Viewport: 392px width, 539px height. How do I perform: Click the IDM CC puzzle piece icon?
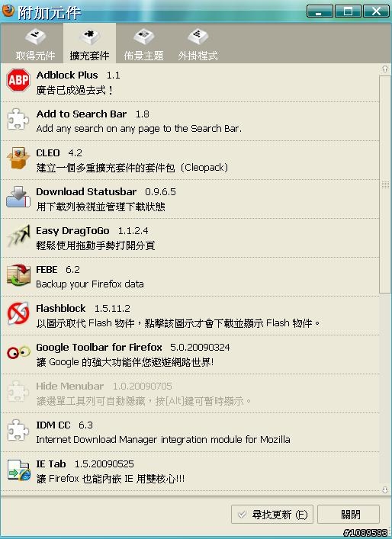pyautogui.click(x=18, y=431)
